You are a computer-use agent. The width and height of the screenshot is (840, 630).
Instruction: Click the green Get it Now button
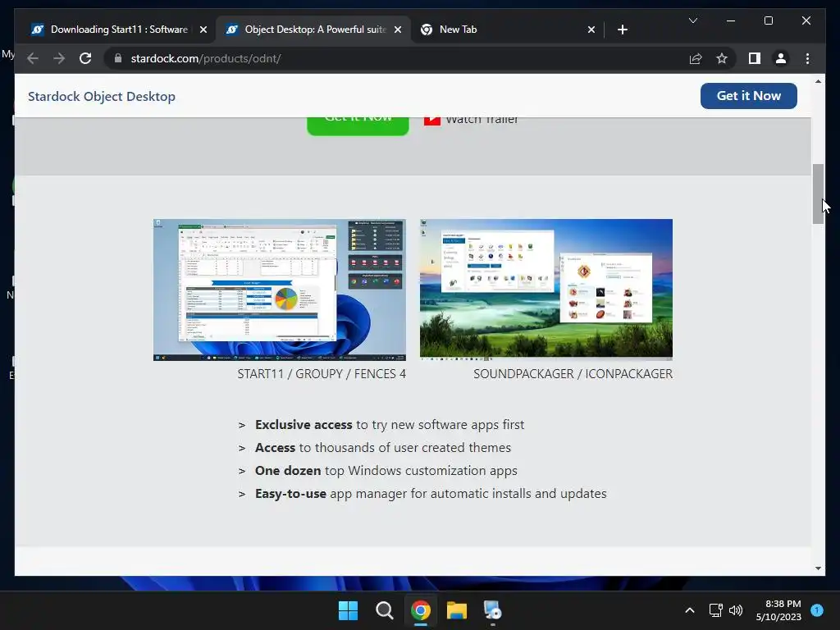tap(358, 126)
